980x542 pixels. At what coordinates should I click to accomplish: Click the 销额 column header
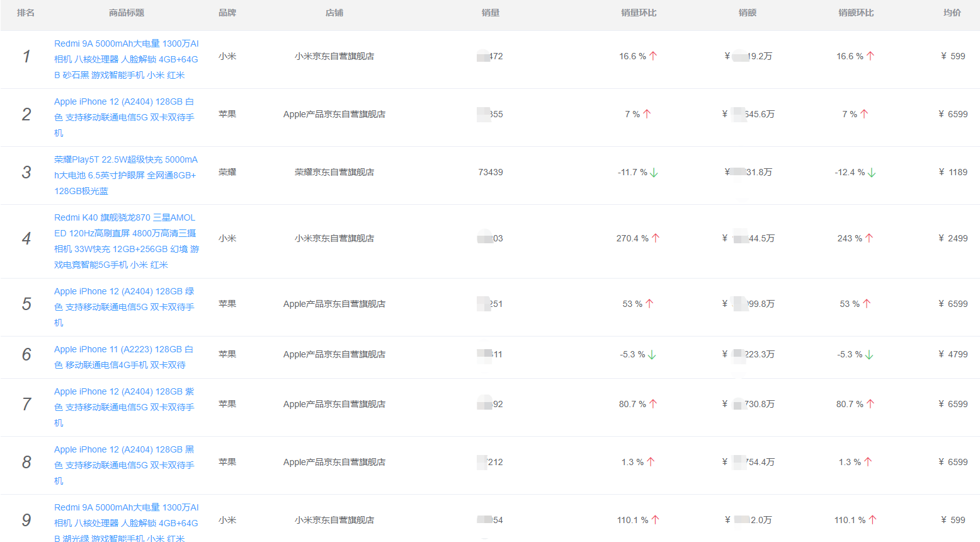tap(748, 13)
